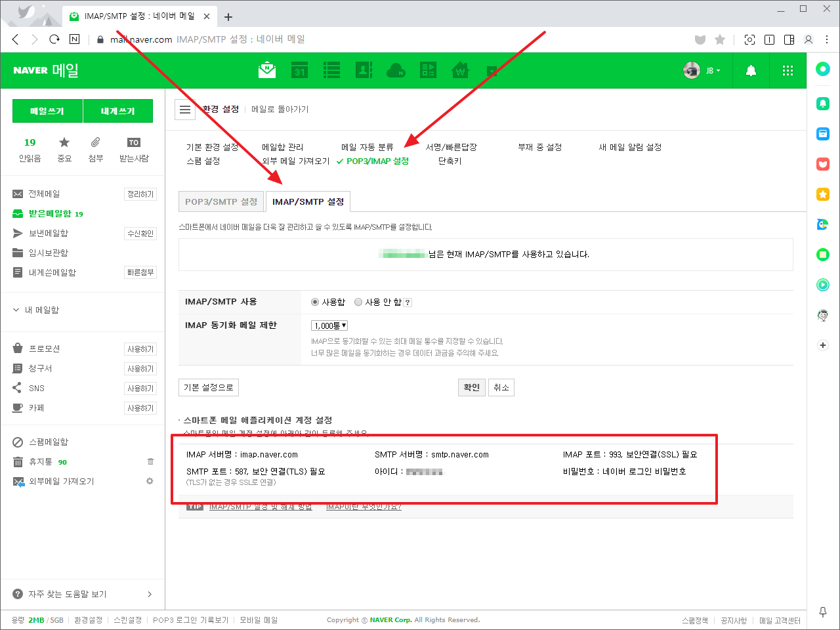Add a sidebar panel with plus icon
Viewport: 840px width, 630px height.
[x=823, y=345]
